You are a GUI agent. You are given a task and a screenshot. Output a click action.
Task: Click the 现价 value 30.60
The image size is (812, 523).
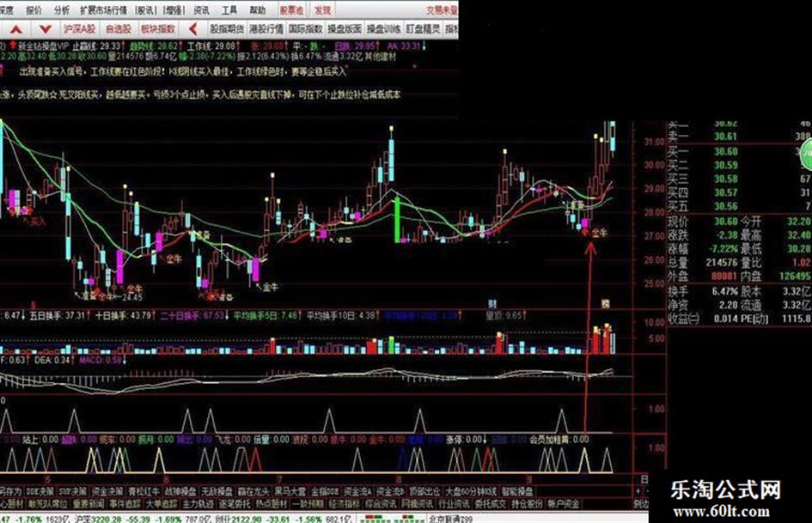725,221
